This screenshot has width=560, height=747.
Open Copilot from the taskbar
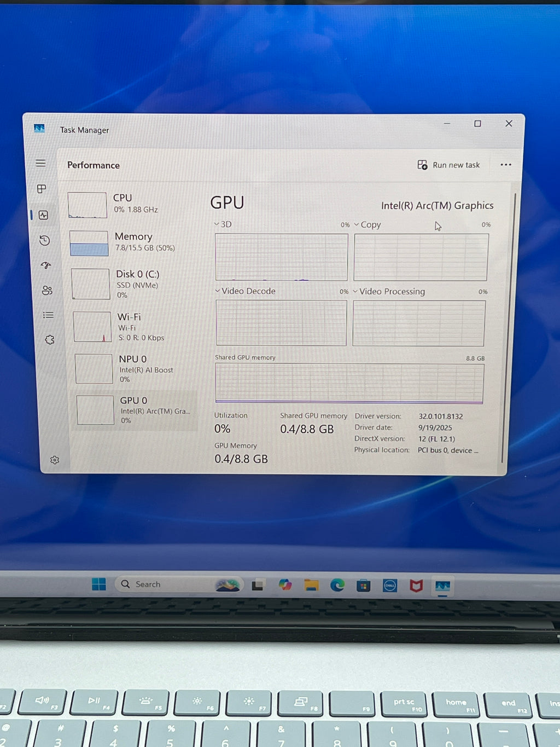click(x=285, y=585)
